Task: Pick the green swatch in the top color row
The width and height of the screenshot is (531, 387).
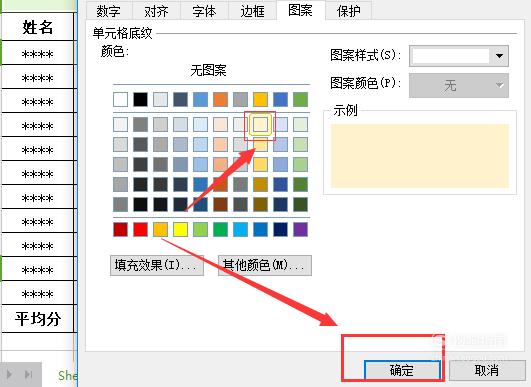Action: tap(300, 100)
